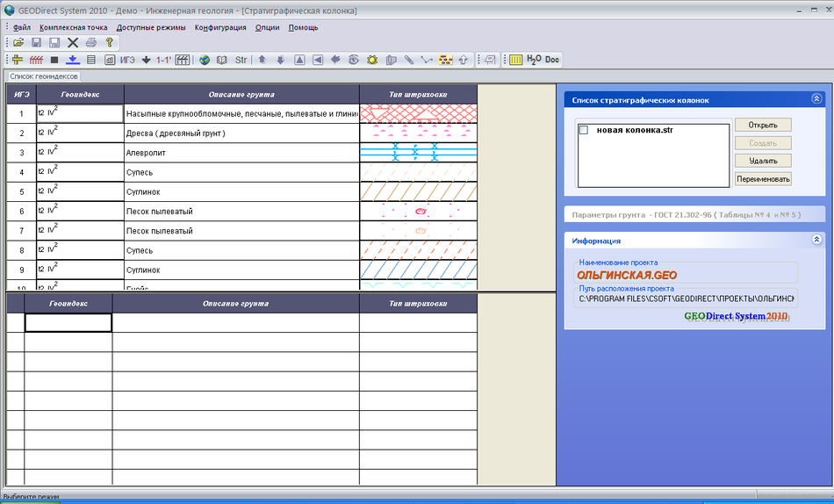
Task: Click row number 8 in ИГЭ column
Action: pyautogui.click(x=21, y=250)
